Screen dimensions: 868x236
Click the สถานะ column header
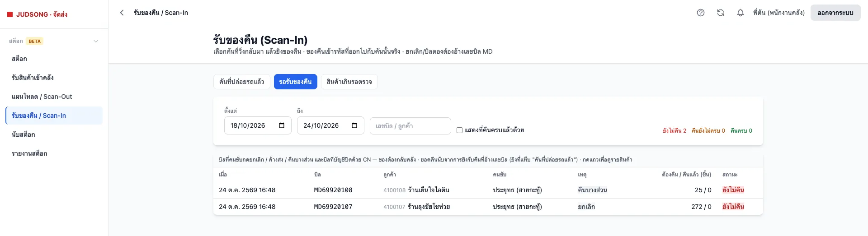(x=730, y=175)
